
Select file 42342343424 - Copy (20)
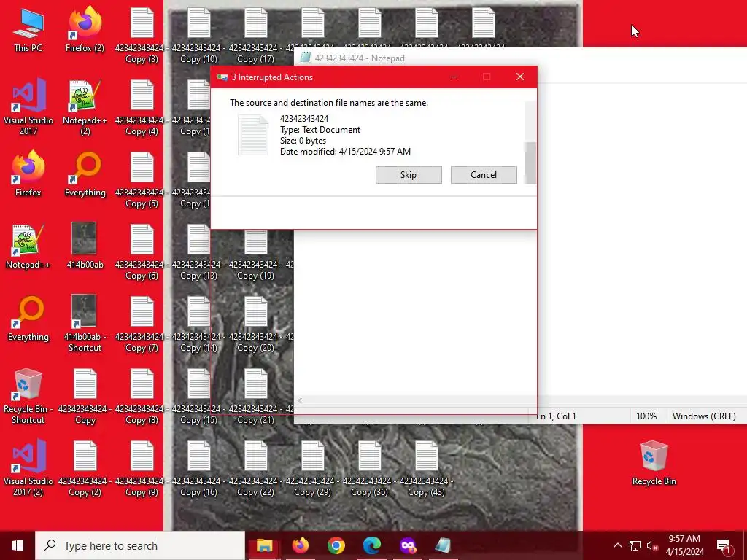pos(255,324)
